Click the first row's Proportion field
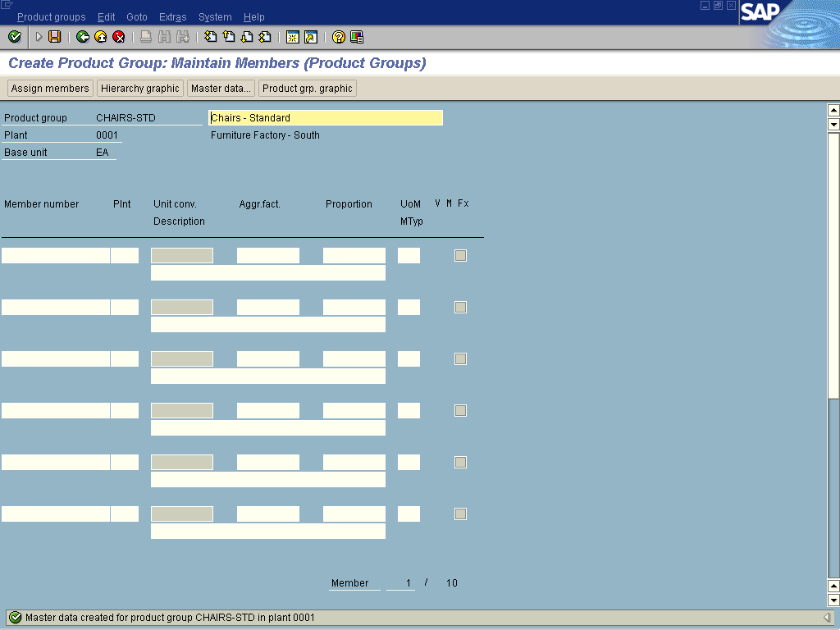This screenshot has height=630, width=840. coord(354,256)
